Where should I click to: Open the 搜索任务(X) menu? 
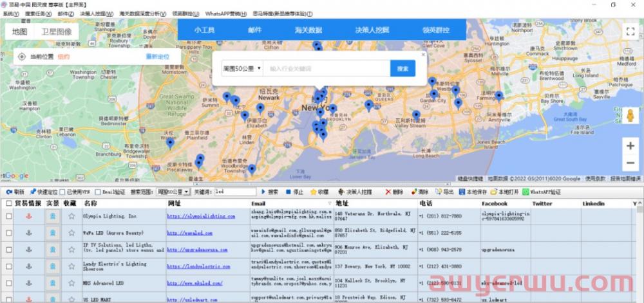tap(38, 14)
